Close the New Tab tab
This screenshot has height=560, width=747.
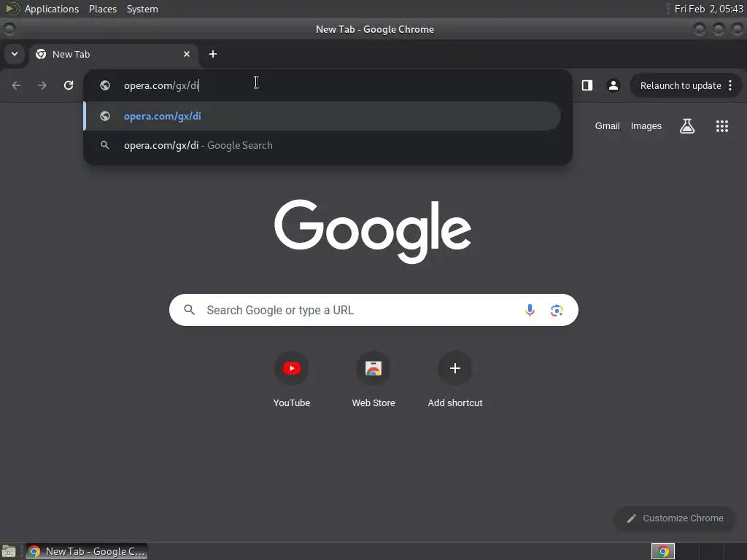point(187,54)
